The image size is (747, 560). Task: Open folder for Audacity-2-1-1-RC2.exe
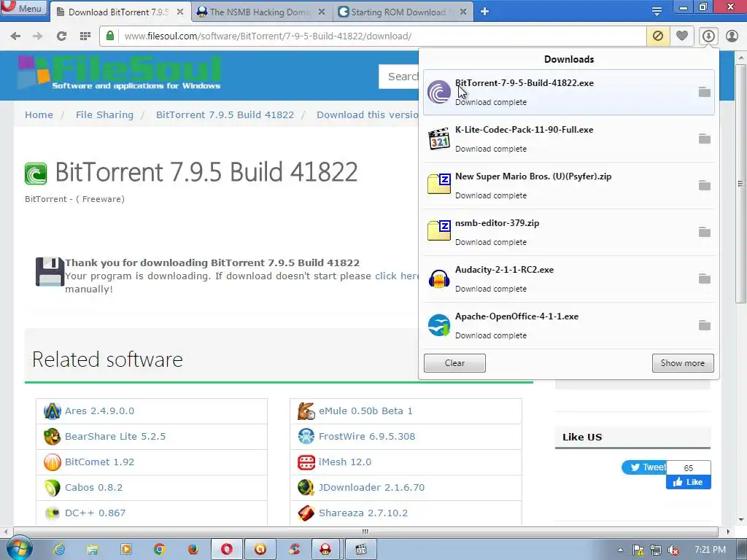click(705, 279)
